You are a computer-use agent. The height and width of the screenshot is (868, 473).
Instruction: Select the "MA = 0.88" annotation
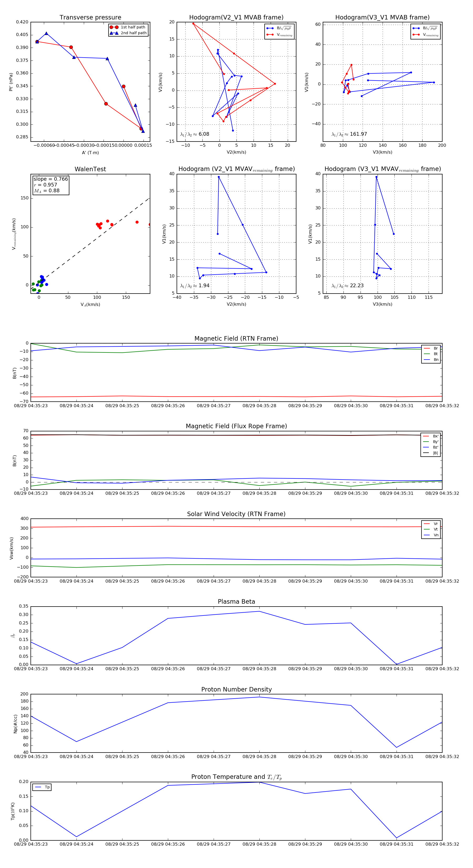coord(47,191)
